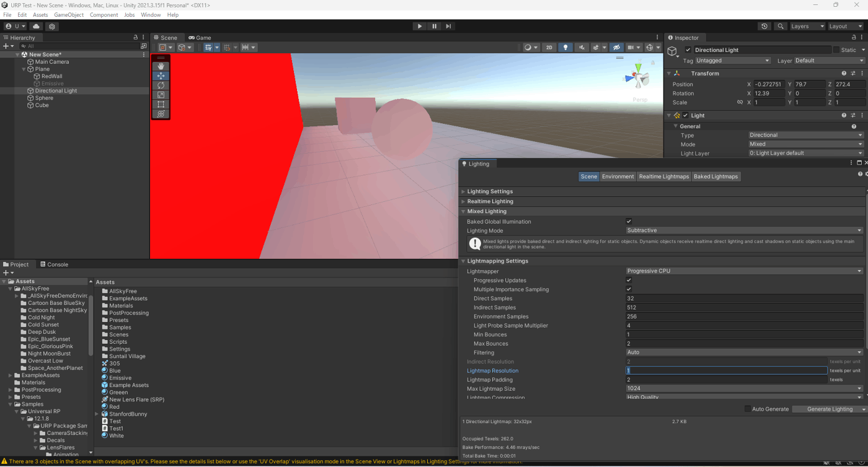
Task: Open the Window menu
Action: [151, 15]
